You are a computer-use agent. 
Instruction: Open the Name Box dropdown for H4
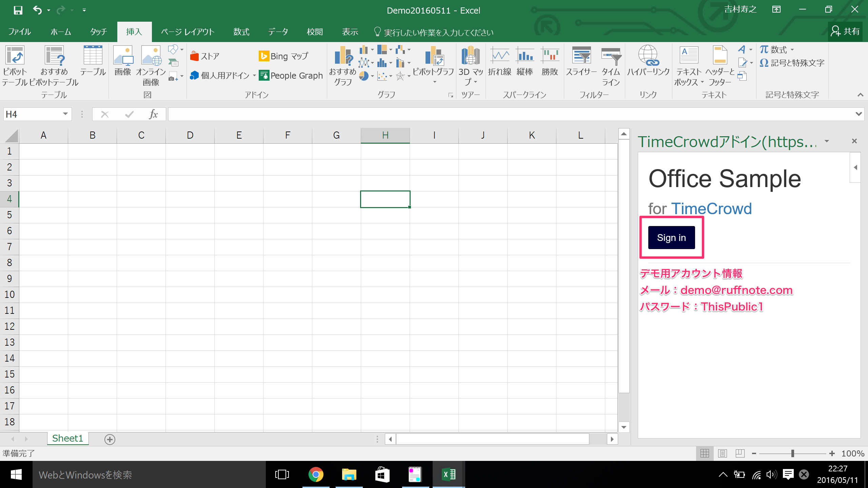point(65,114)
